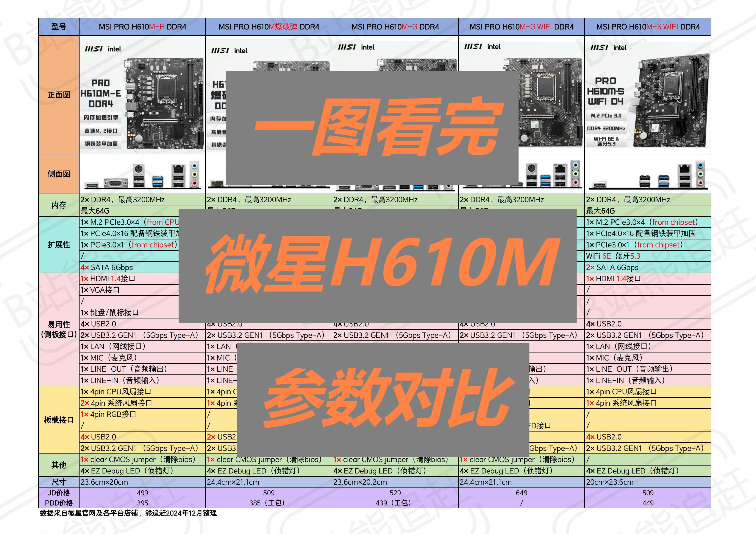Click intel logo in the H610M爆破弹 column
The image size is (756, 534).
[241, 51]
